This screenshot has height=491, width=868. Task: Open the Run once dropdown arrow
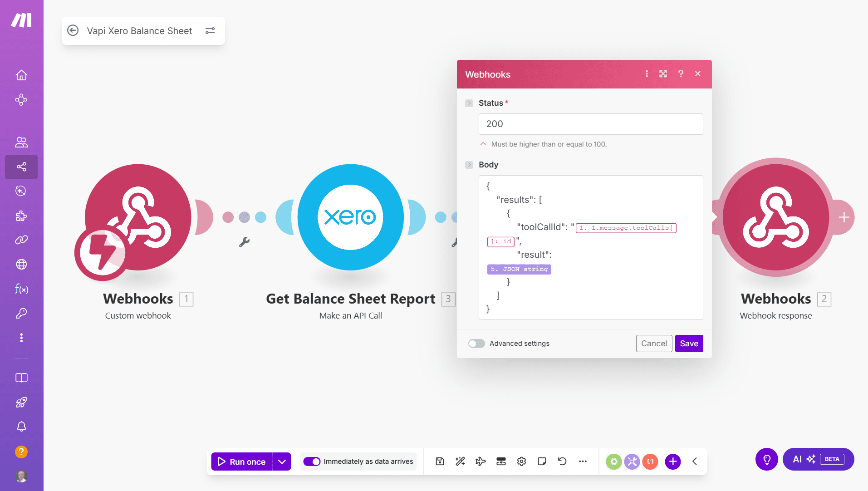coord(282,462)
